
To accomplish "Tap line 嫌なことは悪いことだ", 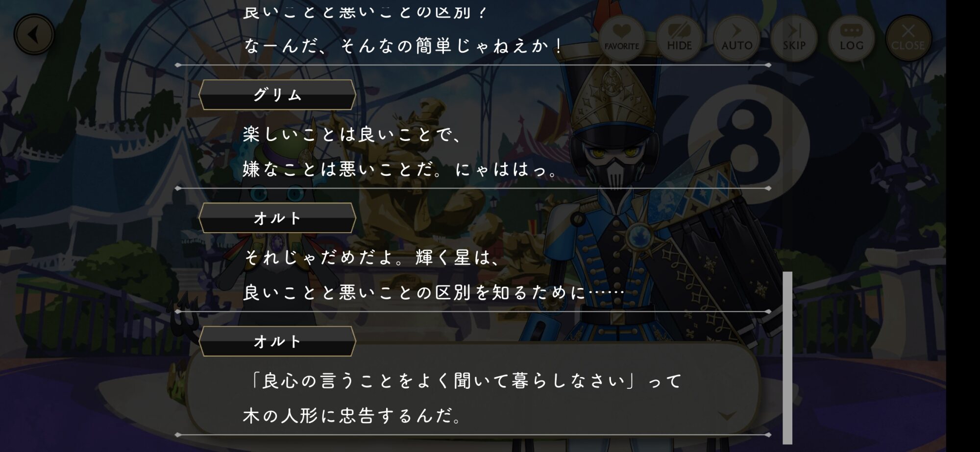I will 400,169.
